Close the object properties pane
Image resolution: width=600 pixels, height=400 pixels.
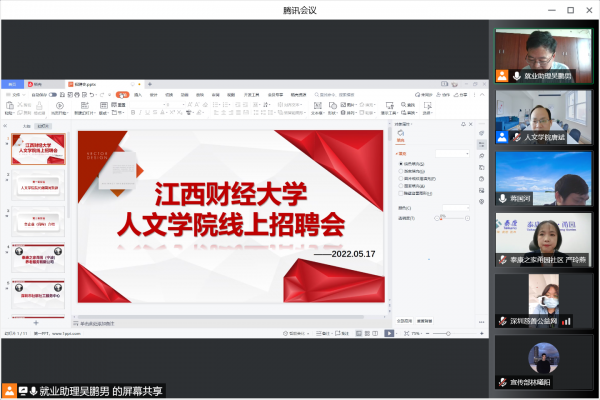click(x=470, y=123)
